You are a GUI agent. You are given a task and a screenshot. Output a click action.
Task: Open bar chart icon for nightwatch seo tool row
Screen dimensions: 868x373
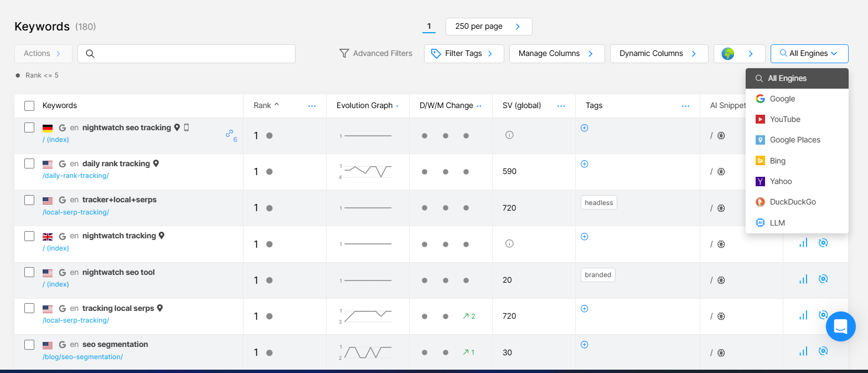coord(803,279)
